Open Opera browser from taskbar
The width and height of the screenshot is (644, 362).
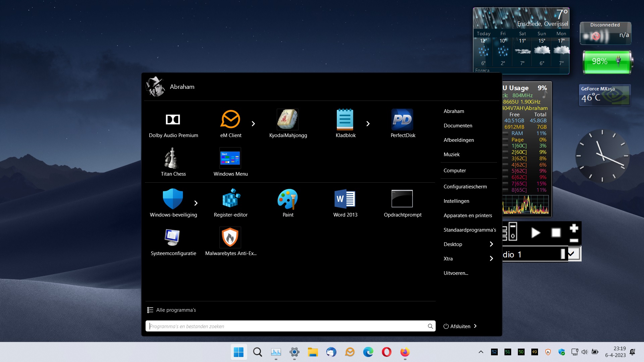386,352
